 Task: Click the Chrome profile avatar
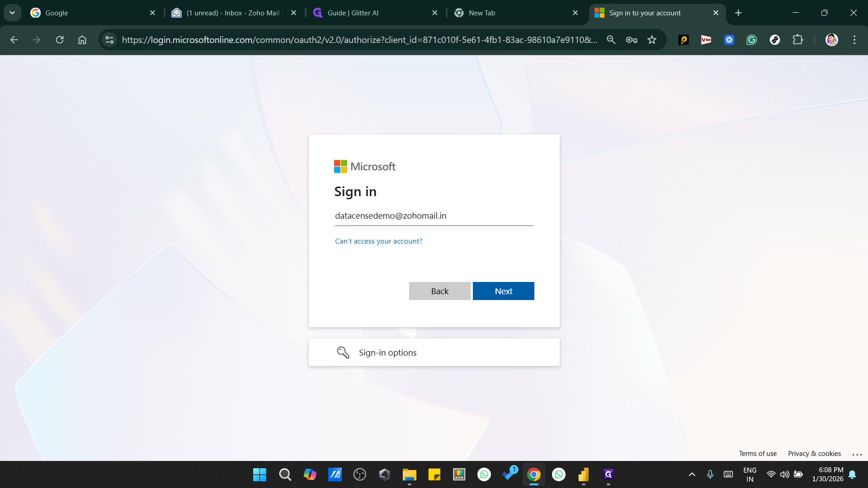coord(832,40)
